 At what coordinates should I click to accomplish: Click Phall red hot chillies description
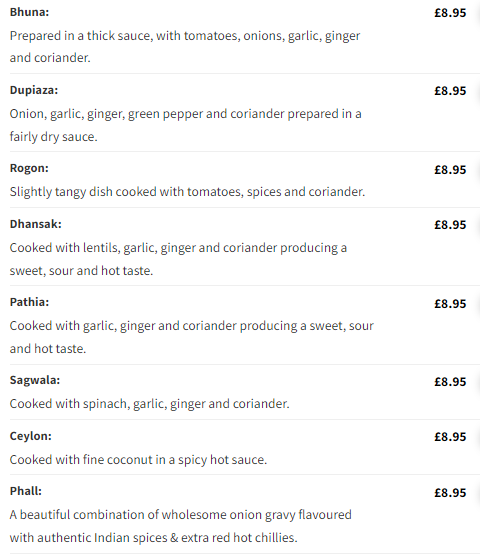(x=180, y=526)
